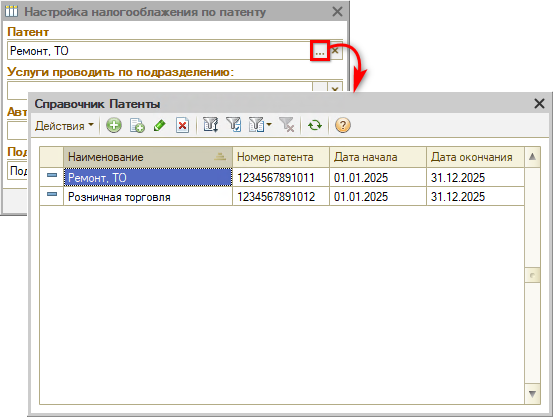553x417 pixels.
Task: Refresh the patents list
Action: click(x=315, y=125)
